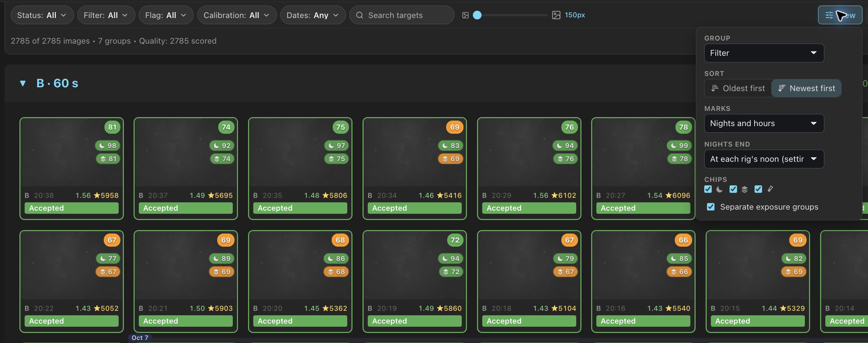The width and height of the screenshot is (868, 343).
Task: Click the 69 stack chip on the 20:34 image
Action: tap(451, 159)
